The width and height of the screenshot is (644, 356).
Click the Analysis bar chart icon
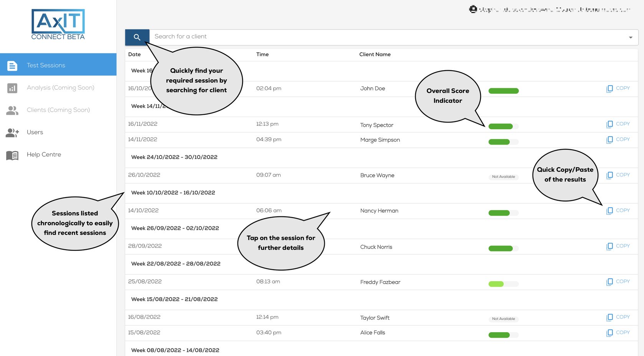point(13,87)
